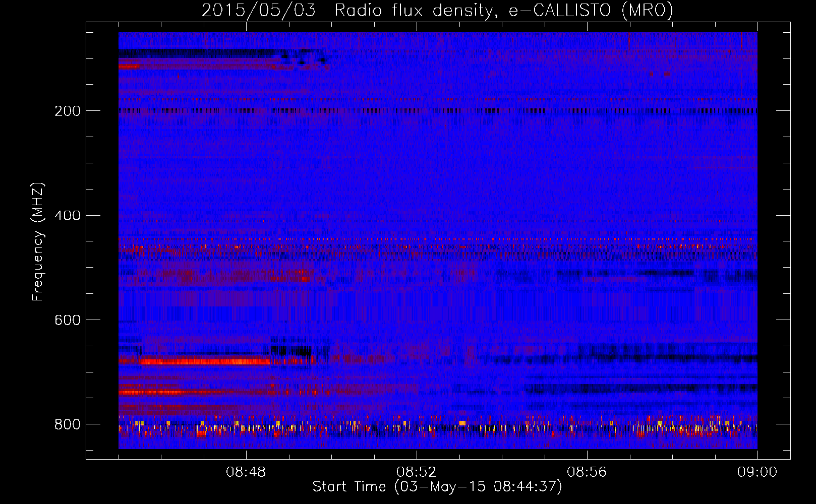
Task: Click the 200 frequency tick label
Action: coord(68,111)
